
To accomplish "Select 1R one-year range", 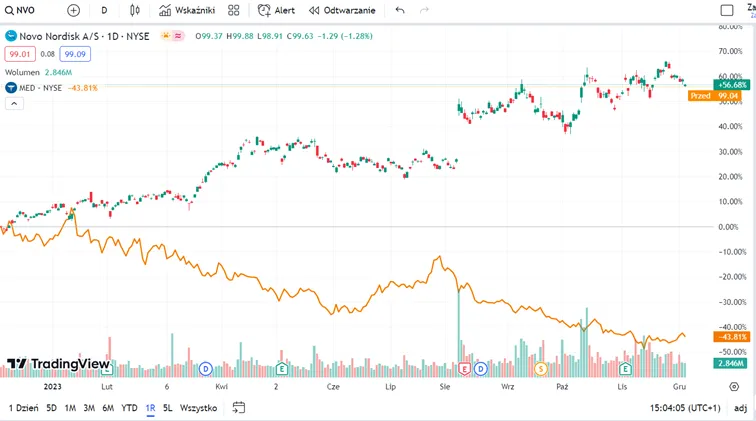I will (150, 408).
